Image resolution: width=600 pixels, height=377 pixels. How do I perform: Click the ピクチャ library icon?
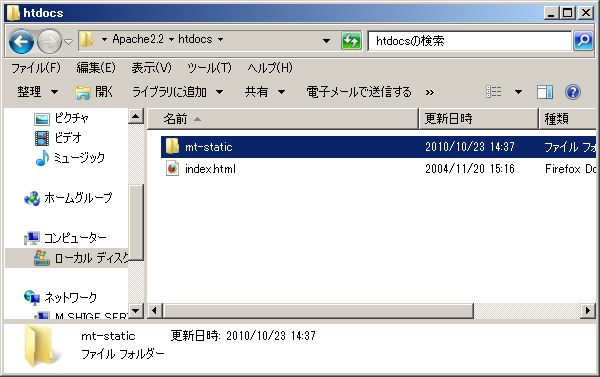pyautogui.click(x=42, y=119)
